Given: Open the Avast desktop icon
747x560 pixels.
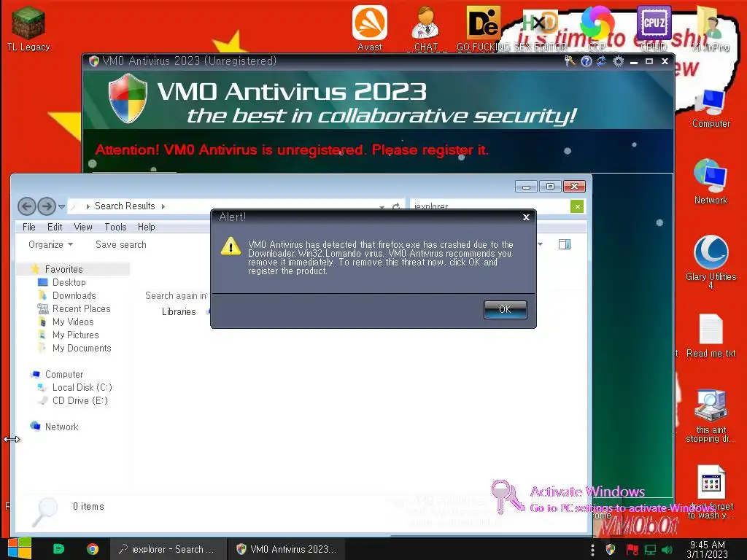Looking at the screenshot, I should pos(370,28).
